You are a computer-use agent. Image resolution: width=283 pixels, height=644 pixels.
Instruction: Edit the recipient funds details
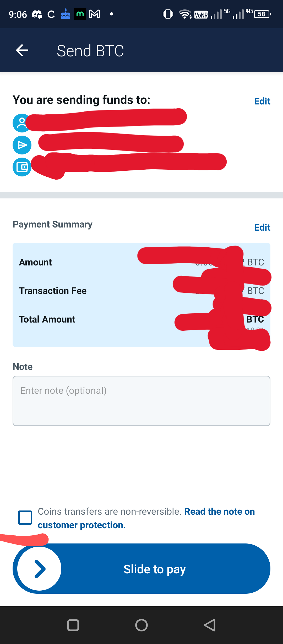click(x=262, y=101)
